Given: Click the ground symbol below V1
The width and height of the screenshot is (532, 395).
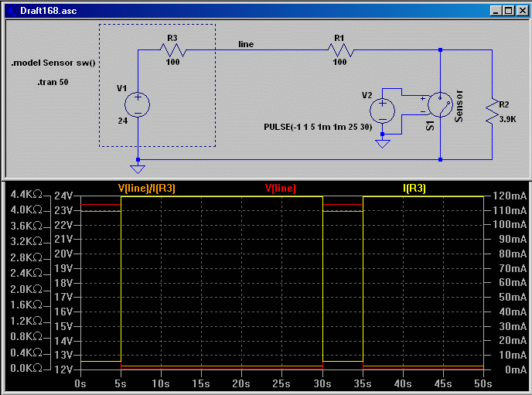Looking at the screenshot, I should tap(138, 169).
